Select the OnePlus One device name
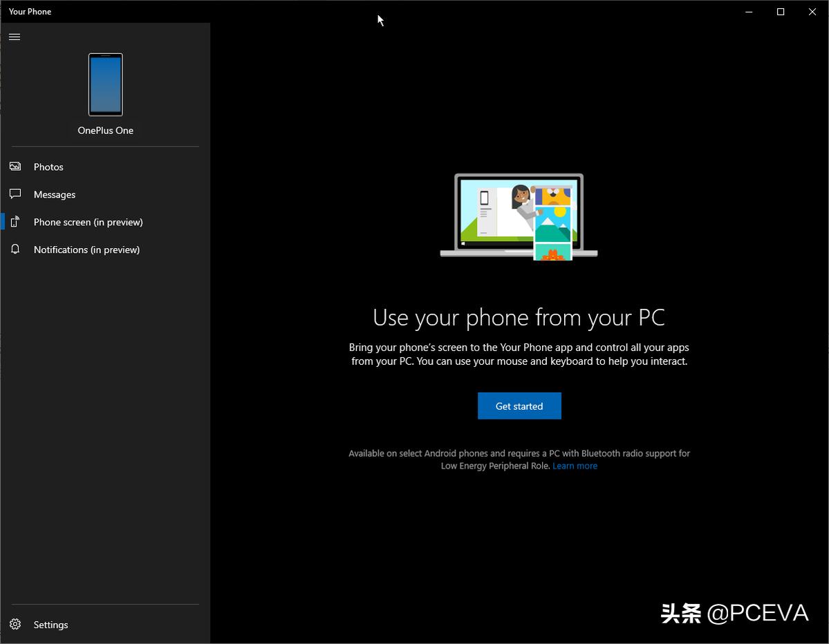Viewport: 829px width, 644px height. (x=105, y=131)
